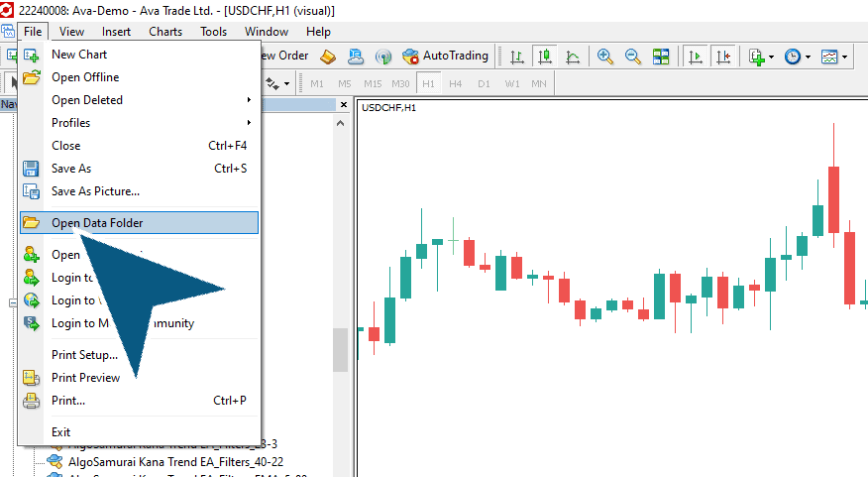Viewport: 868px width, 477px height.
Task: Click the templates chart icon
Action: [x=829, y=57]
